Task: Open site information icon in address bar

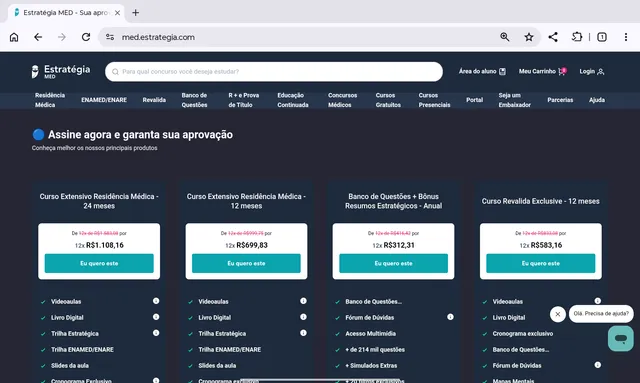Action: [110, 37]
